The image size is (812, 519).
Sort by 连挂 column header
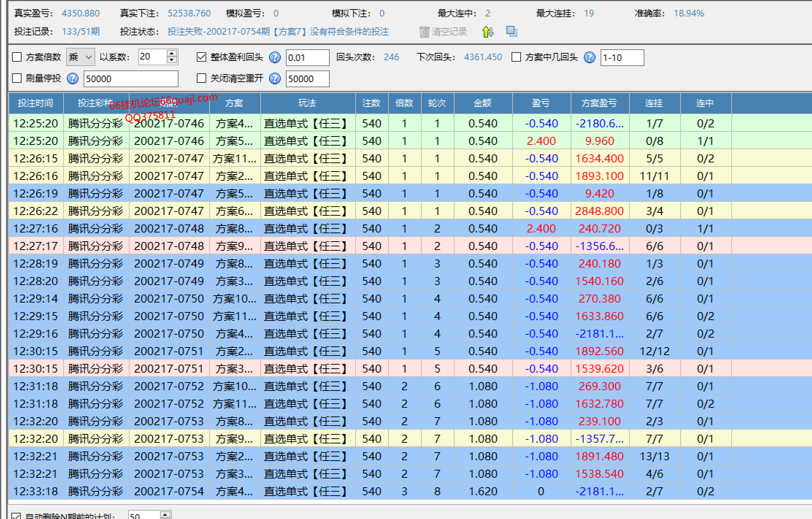click(x=654, y=103)
